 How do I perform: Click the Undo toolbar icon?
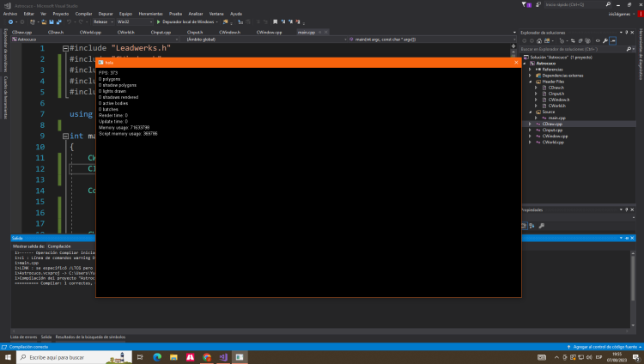coord(69,21)
